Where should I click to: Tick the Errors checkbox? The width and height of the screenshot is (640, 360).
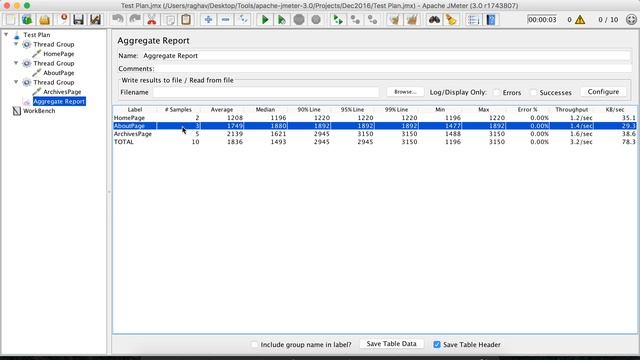tap(496, 93)
